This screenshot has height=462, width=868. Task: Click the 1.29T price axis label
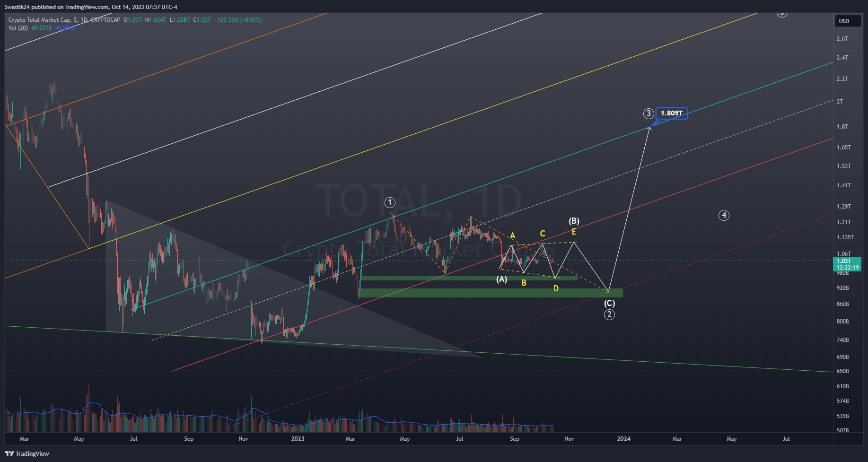pos(843,207)
